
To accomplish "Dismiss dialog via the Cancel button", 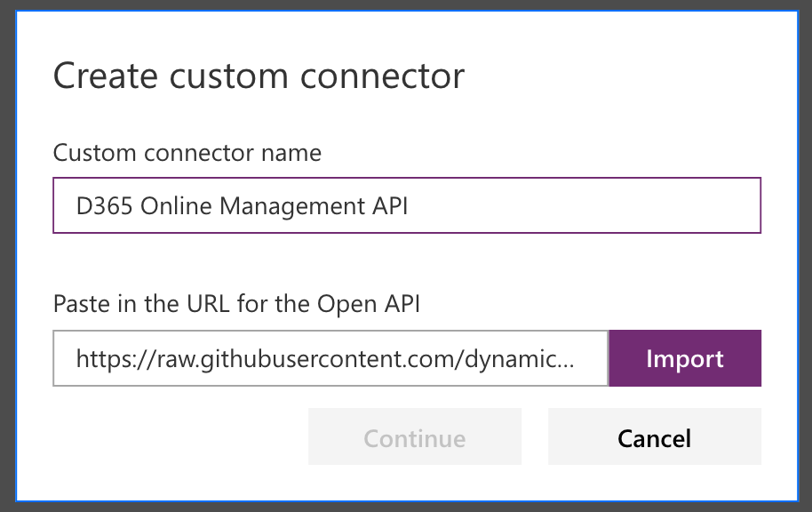I will [x=654, y=436].
